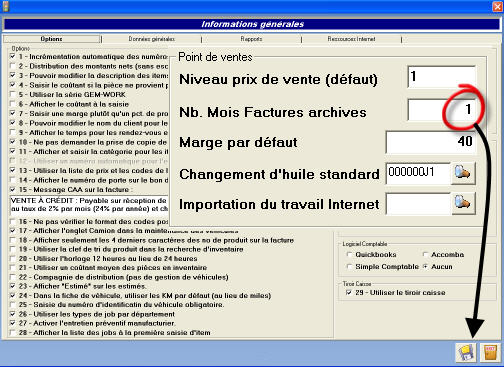Open lookup for Importation du travail Internet
The image size is (504, 367).
463,203
